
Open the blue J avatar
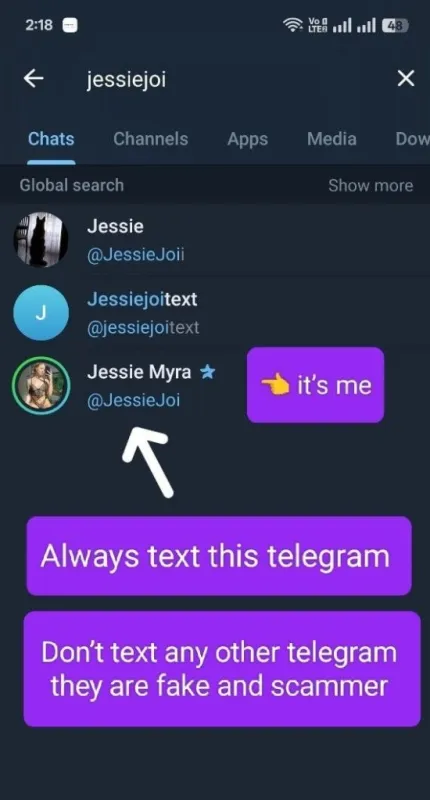pyautogui.click(x=41, y=313)
